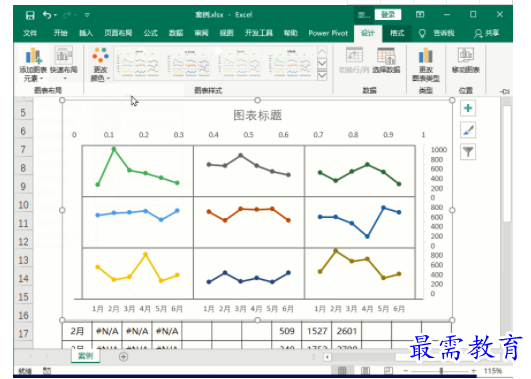The height and width of the screenshot is (379, 531).
Task: Switch to the 页面布局 tab
Action: (x=118, y=33)
